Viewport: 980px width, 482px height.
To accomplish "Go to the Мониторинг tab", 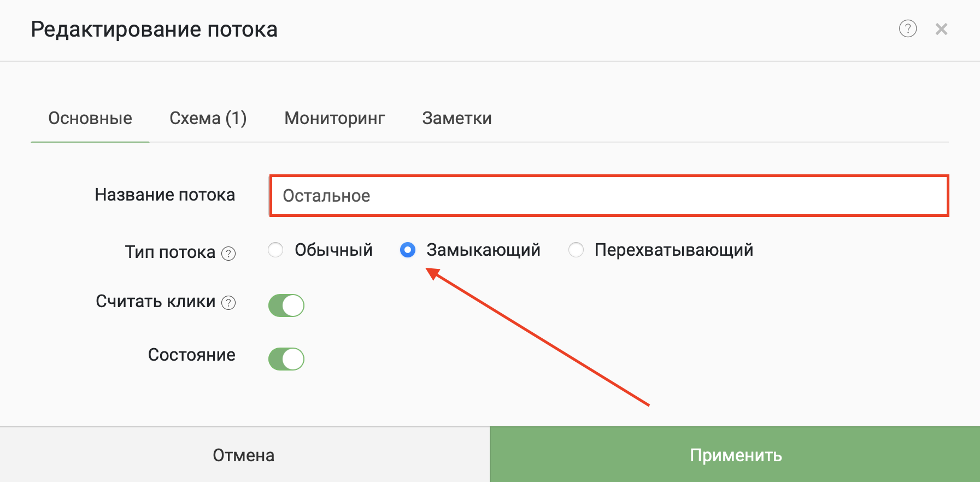I will [335, 118].
